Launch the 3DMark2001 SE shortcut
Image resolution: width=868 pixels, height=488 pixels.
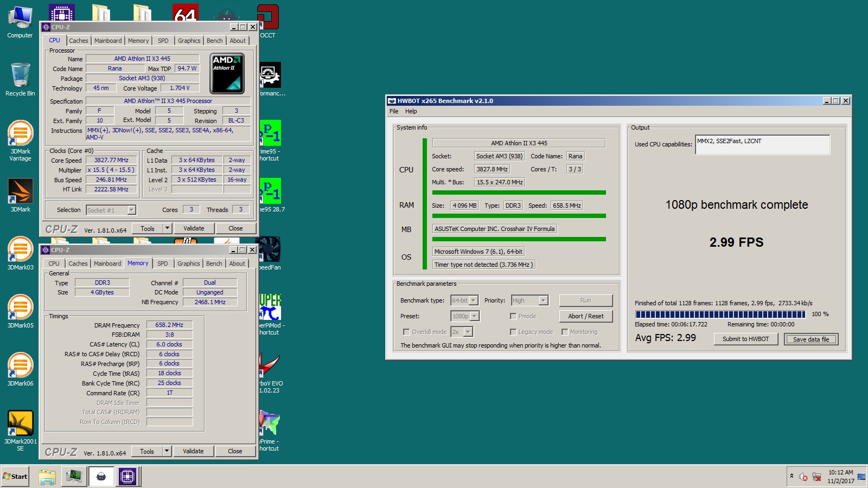click(x=20, y=431)
